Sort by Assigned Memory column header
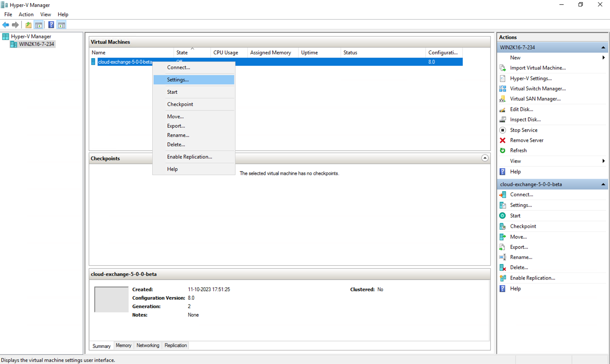The height and width of the screenshot is (364, 610). [273, 52]
